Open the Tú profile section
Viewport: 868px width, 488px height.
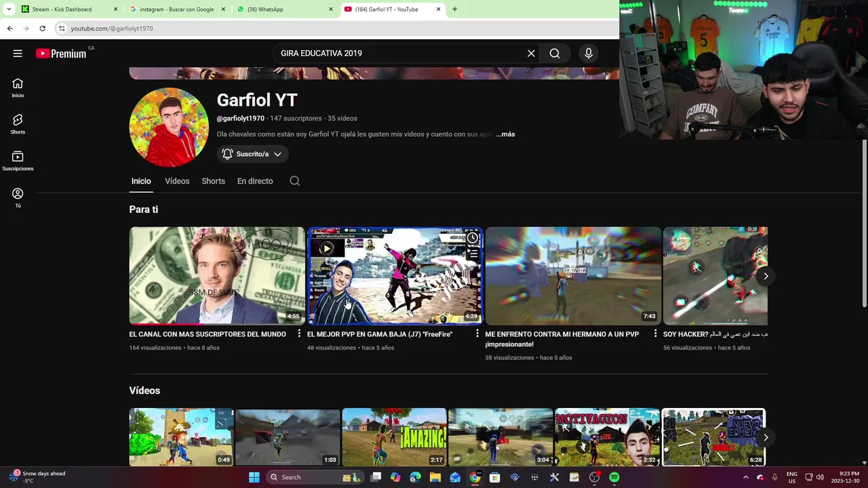point(18,197)
